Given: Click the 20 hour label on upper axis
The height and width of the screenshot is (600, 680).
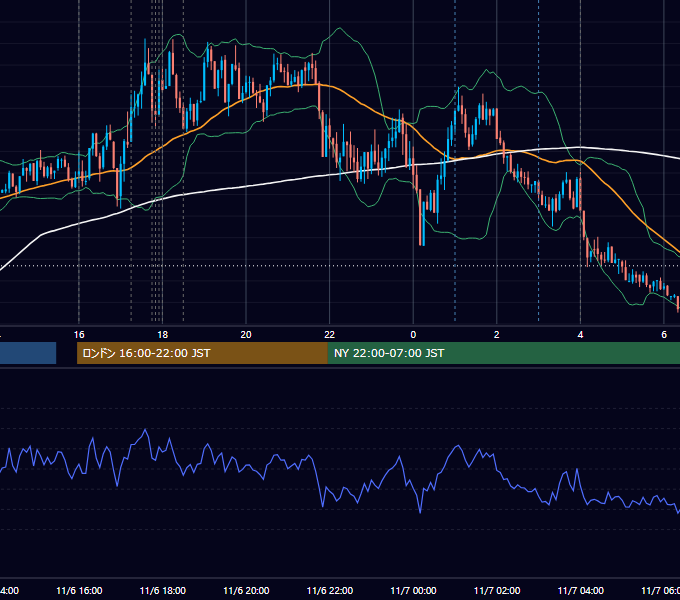Looking at the screenshot, I should [246, 335].
